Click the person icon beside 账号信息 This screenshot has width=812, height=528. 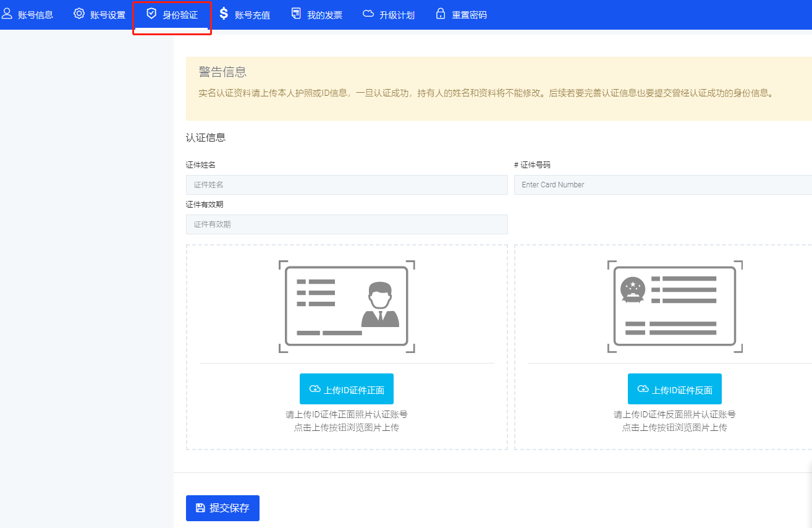[x=7, y=14]
